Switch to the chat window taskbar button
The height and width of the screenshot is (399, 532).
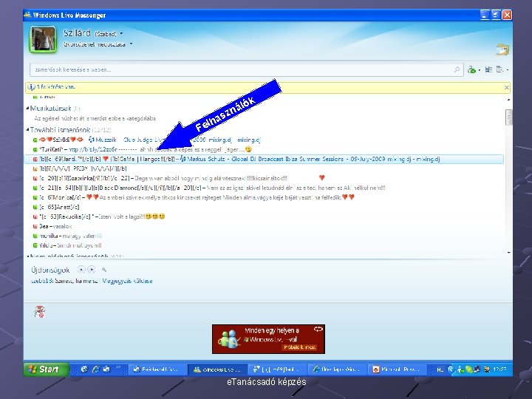(x=278, y=369)
